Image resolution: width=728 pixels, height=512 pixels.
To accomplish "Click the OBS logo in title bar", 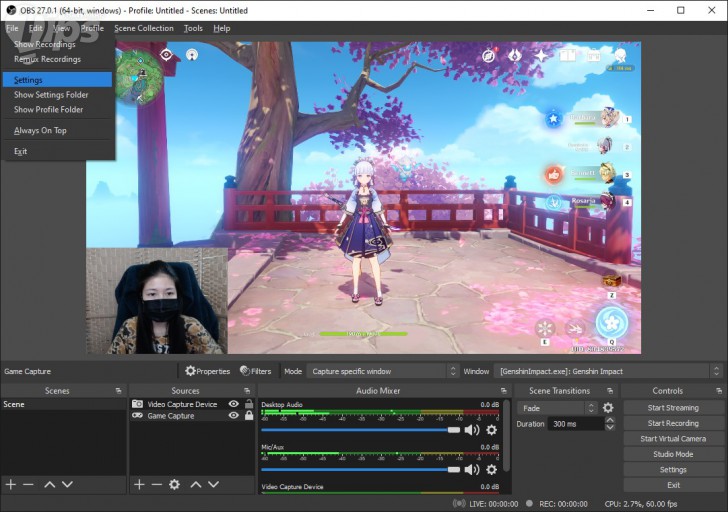I will point(11,10).
